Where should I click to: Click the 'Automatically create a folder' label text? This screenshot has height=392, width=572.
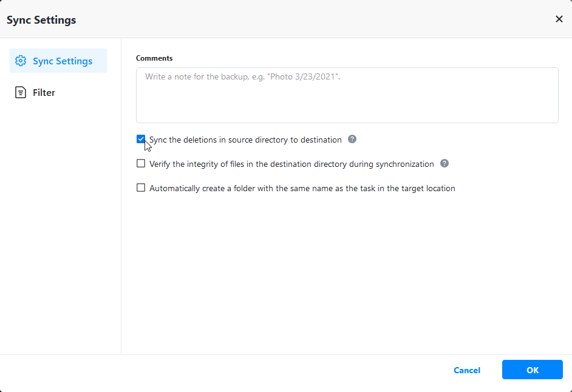tap(302, 188)
